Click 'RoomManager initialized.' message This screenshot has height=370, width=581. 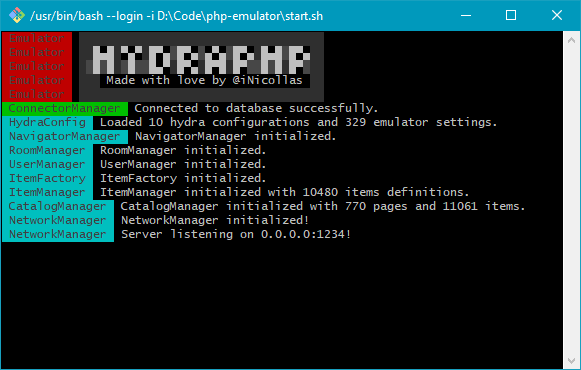(183, 151)
